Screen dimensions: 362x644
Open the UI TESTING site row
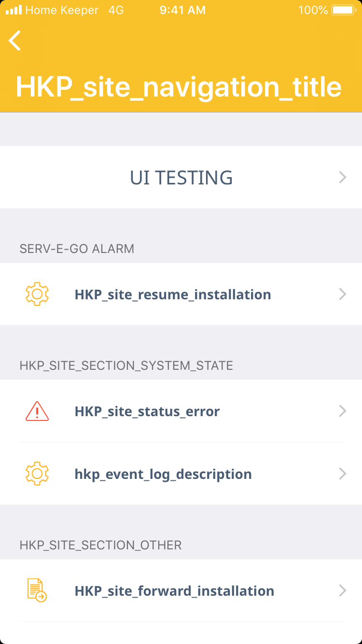pos(181,178)
